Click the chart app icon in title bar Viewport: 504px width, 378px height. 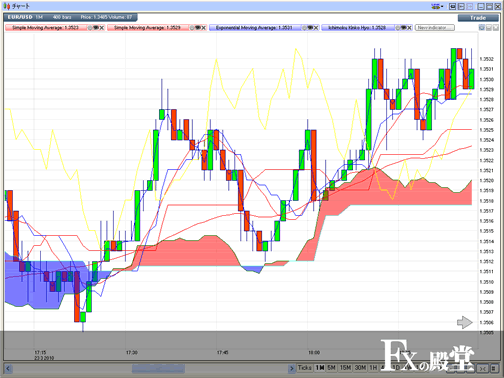(x=7, y=6)
